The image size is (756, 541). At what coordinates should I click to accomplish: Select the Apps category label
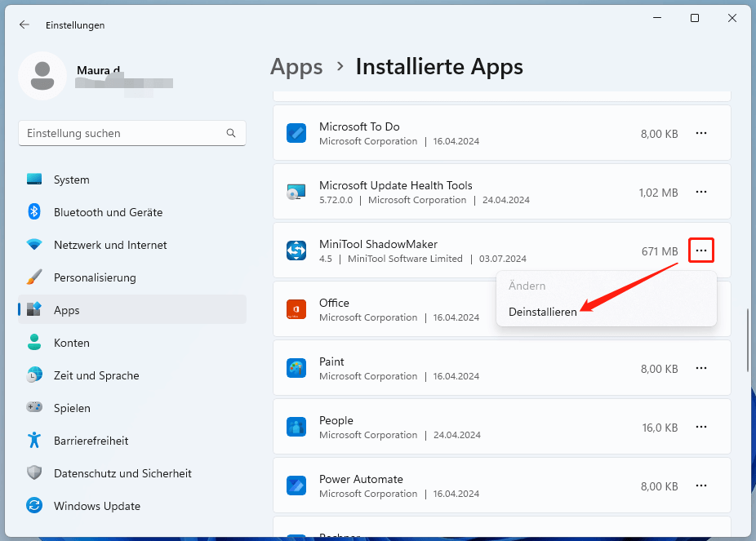pos(66,310)
